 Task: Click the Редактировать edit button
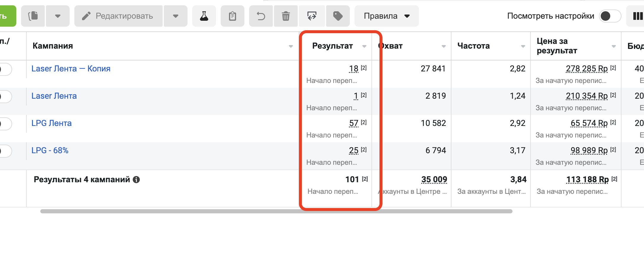(118, 16)
